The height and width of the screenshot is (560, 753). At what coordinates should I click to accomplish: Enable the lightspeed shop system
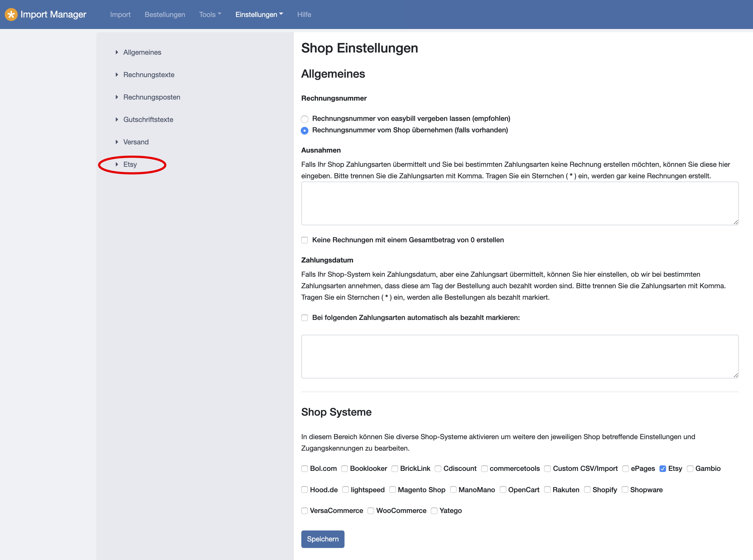[346, 490]
